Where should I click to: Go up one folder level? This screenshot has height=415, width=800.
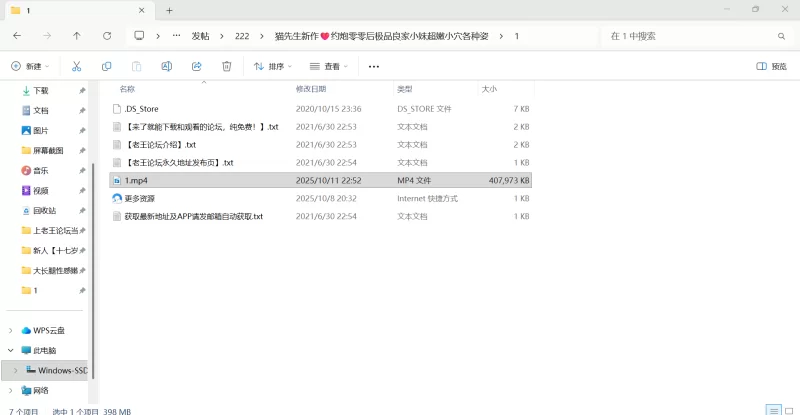pos(77,35)
